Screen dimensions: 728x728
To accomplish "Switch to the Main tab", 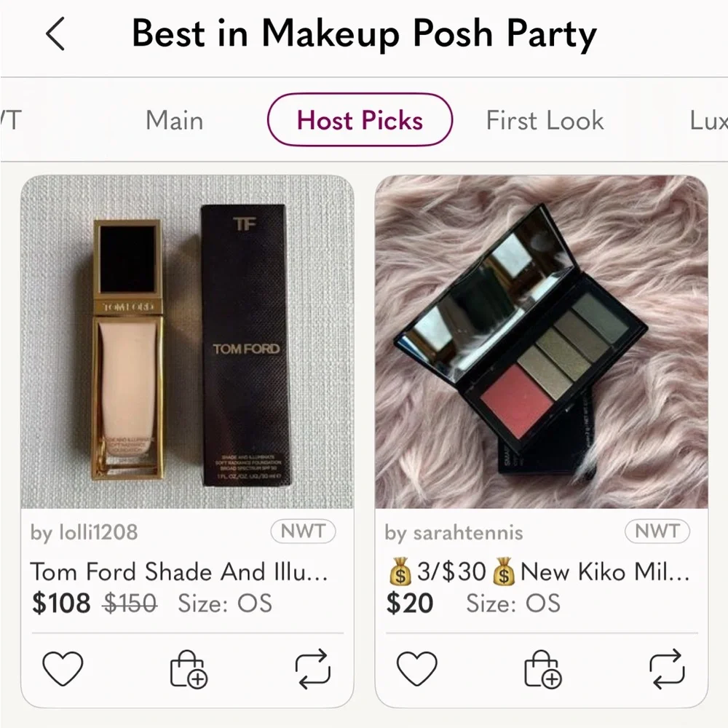I will pyautogui.click(x=174, y=120).
